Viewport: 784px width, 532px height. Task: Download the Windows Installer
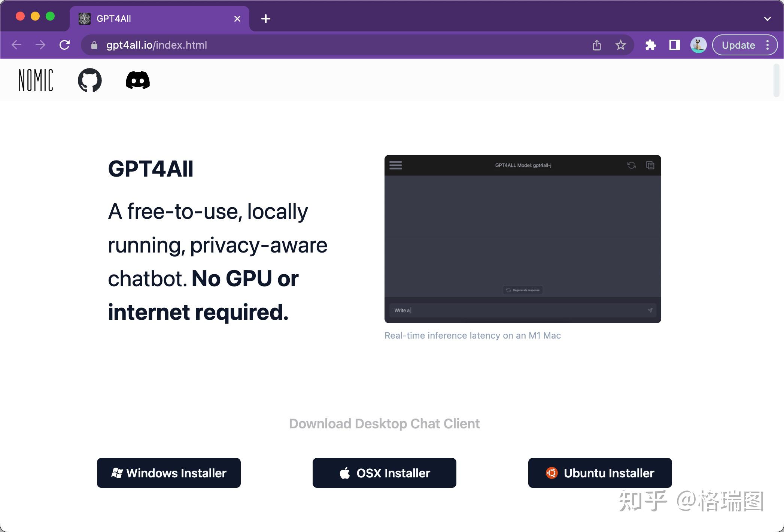[169, 473]
